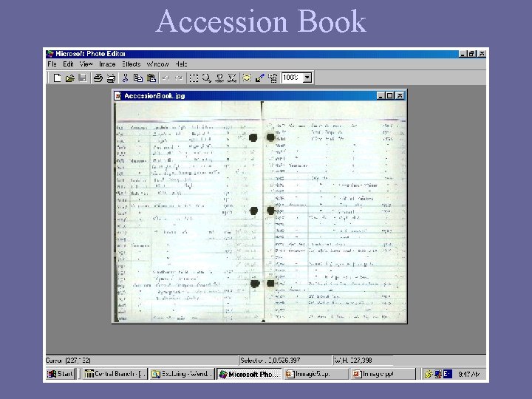Select the Set Transparent Color tool
532x399 pixels.
259,78
